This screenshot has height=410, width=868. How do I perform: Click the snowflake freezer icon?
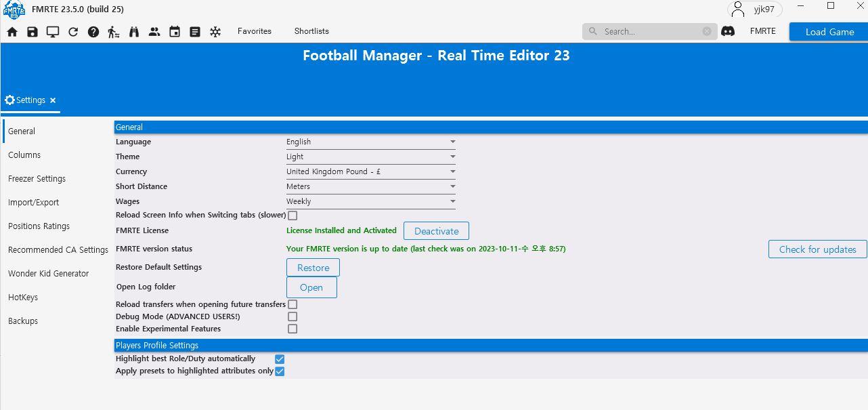click(215, 32)
